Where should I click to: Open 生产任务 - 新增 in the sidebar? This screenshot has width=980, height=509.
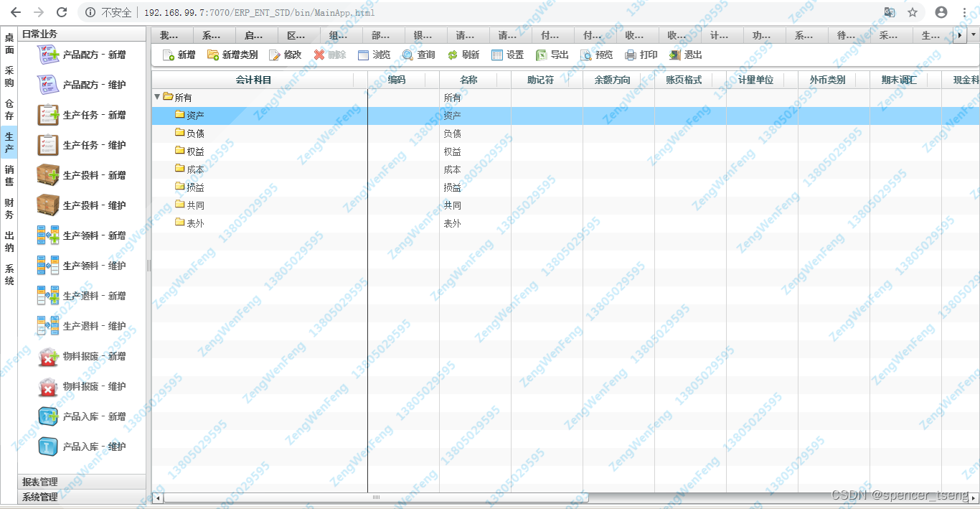(81, 115)
